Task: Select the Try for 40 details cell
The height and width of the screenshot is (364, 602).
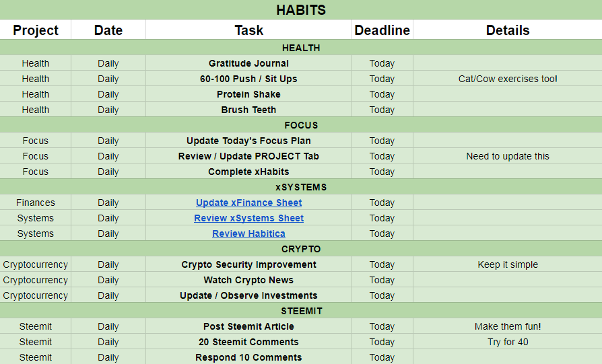Action: tap(508, 342)
